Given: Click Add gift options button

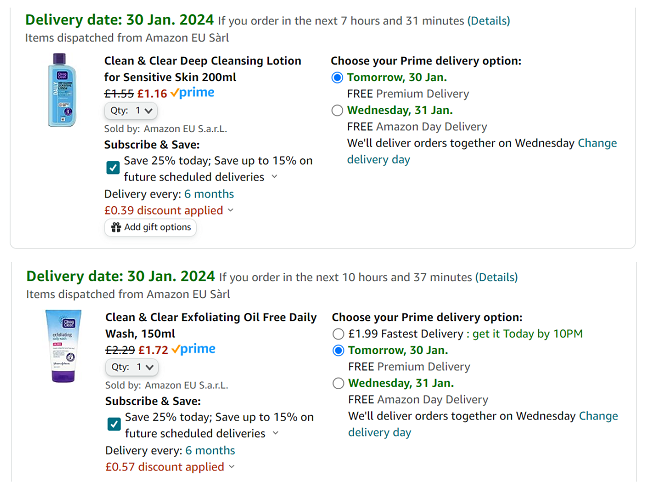Looking at the screenshot, I should (x=150, y=228).
